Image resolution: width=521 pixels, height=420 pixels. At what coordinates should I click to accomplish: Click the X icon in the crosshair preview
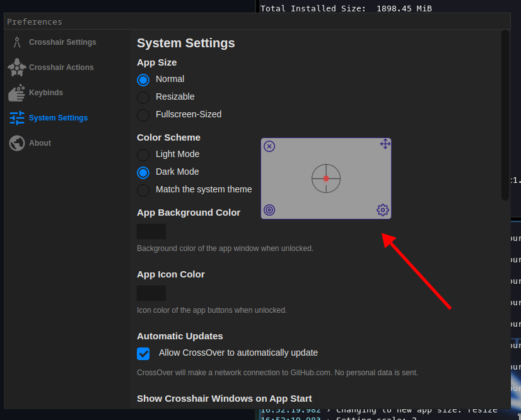[269, 146]
